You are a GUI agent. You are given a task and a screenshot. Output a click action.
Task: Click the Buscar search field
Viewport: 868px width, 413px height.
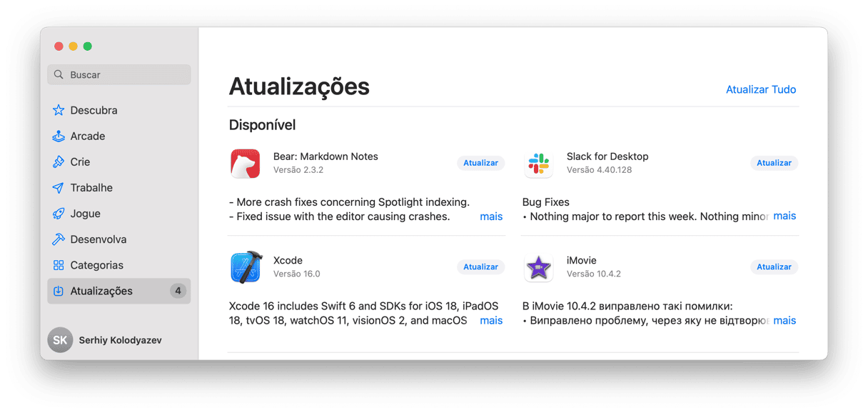point(119,74)
